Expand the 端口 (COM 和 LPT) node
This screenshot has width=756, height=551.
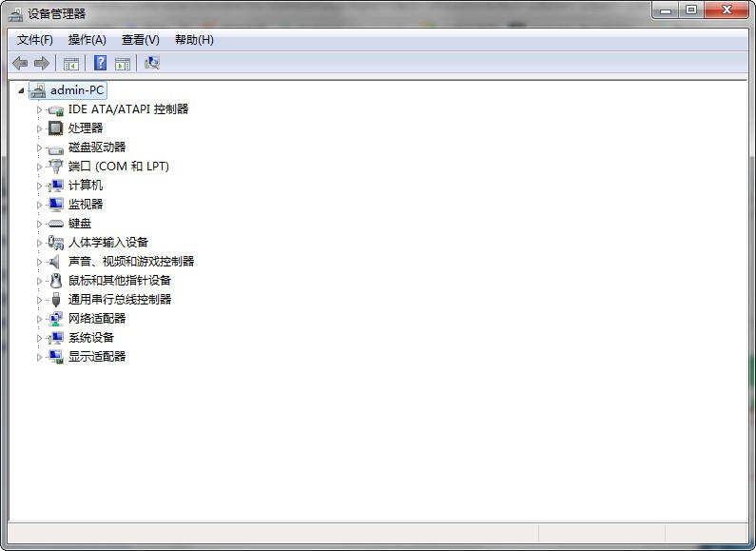coord(39,167)
